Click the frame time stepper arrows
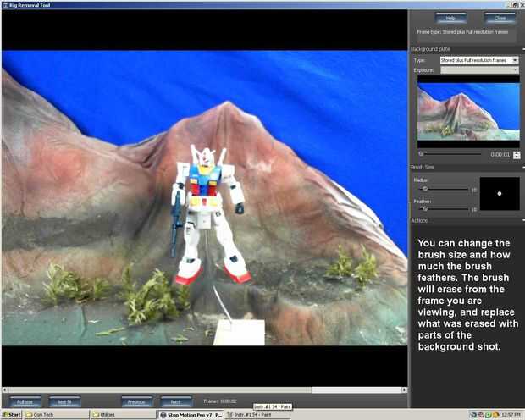This screenshot has width=525, height=420. pyautogui.click(x=517, y=155)
